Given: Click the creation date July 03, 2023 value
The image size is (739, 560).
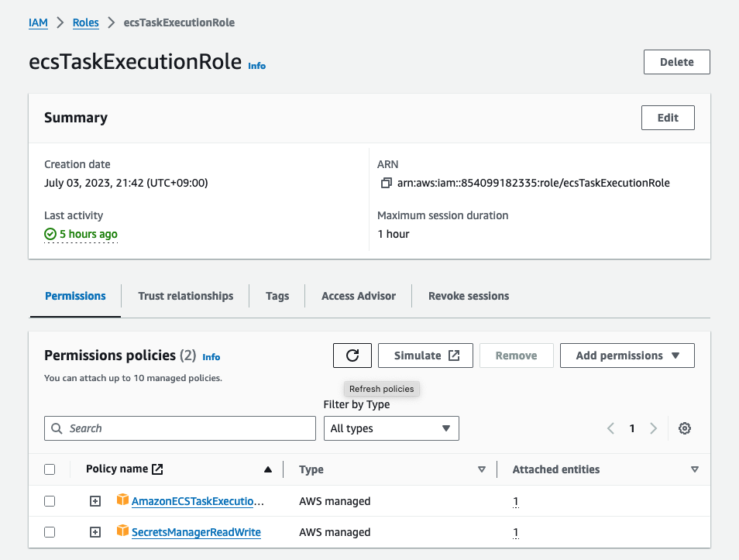Looking at the screenshot, I should [x=125, y=183].
